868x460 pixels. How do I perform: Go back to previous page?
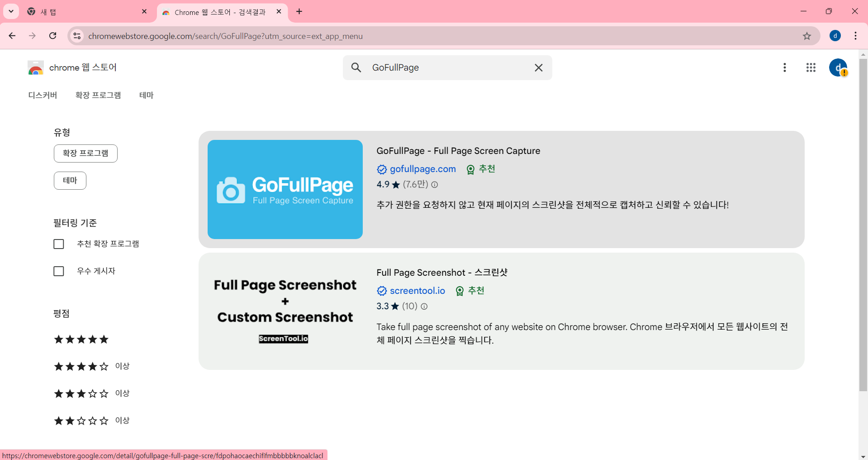tap(12, 36)
